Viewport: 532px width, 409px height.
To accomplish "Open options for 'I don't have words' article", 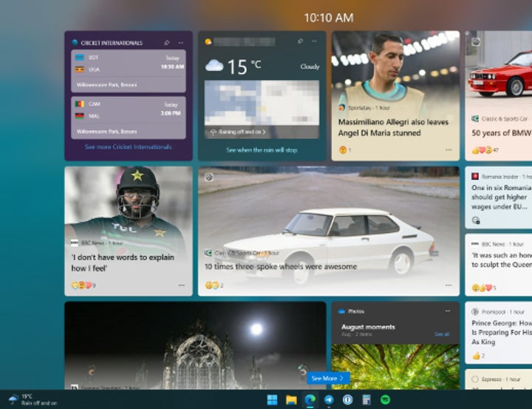I will click(181, 285).
